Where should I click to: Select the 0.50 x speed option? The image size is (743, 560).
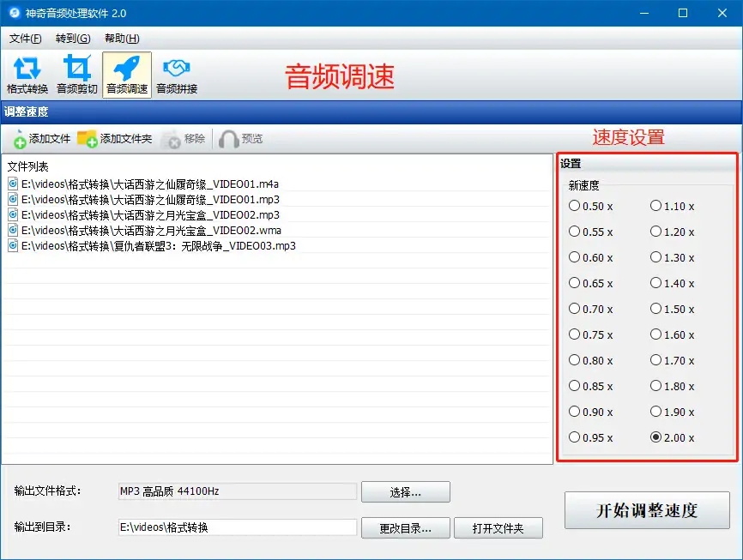[574, 206]
